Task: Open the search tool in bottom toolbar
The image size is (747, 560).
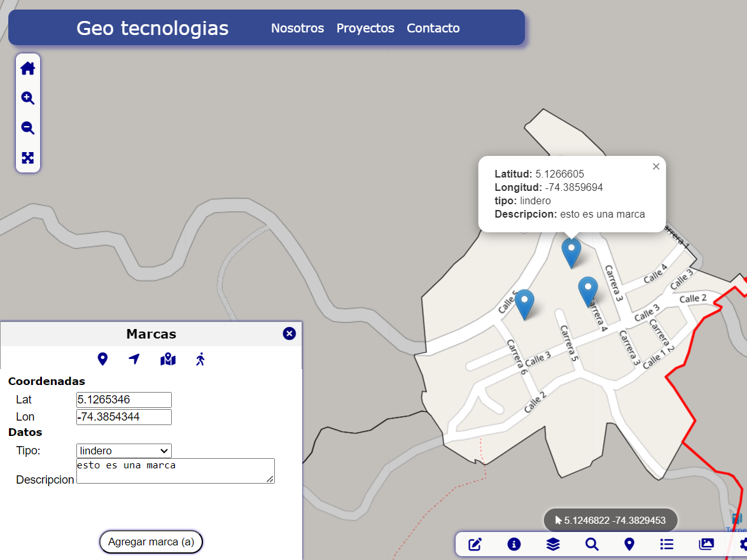Action: [592, 544]
